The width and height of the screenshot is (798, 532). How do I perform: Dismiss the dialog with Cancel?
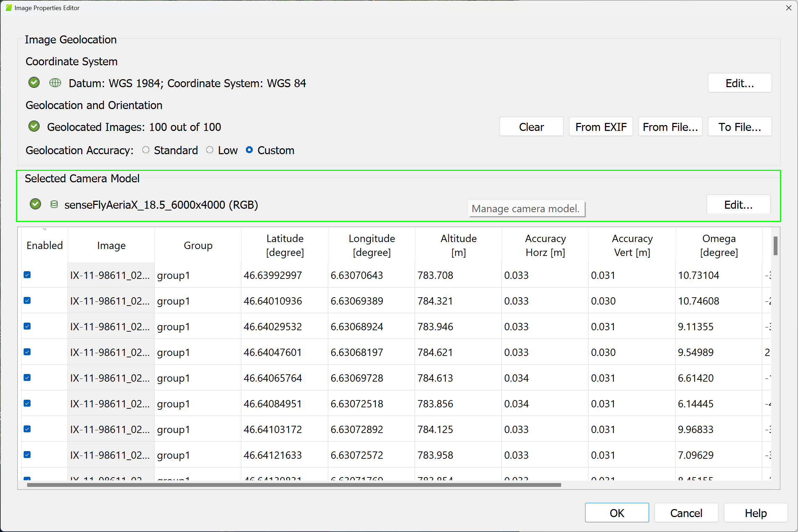point(686,513)
